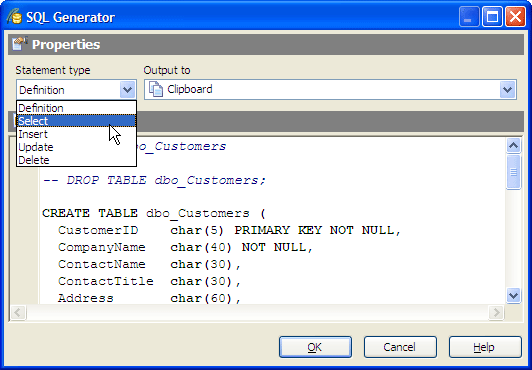Click the ContactTitle column definition line
532x370 pixels.
click(149, 281)
